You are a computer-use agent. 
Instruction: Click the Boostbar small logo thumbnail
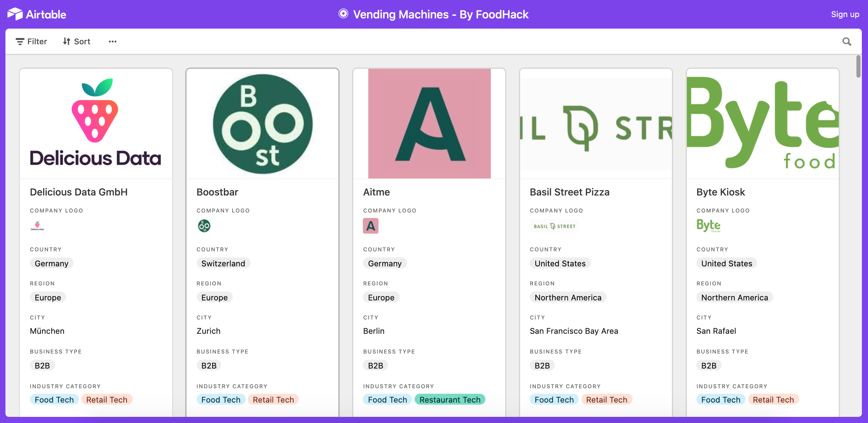click(x=204, y=226)
